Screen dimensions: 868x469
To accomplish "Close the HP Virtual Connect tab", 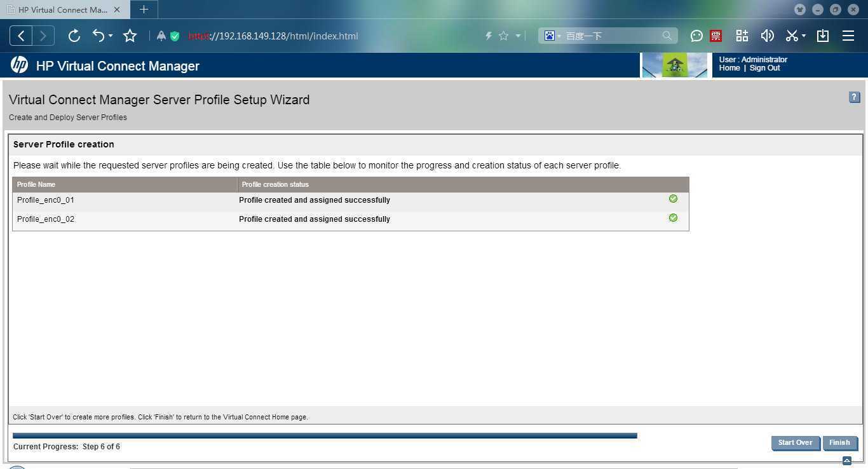I will tap(117, 10).
